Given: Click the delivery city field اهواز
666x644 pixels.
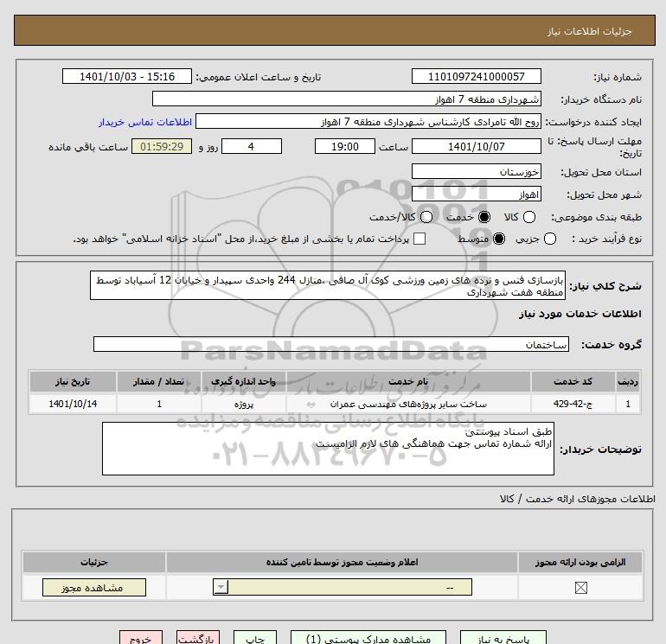Looking at the screenshot, I should (x=476, y=194).
